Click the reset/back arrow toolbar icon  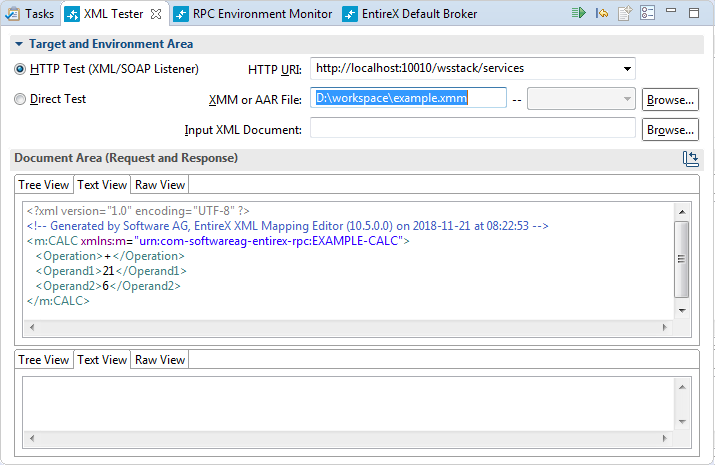pyautogui.click(x=602, y=13)
